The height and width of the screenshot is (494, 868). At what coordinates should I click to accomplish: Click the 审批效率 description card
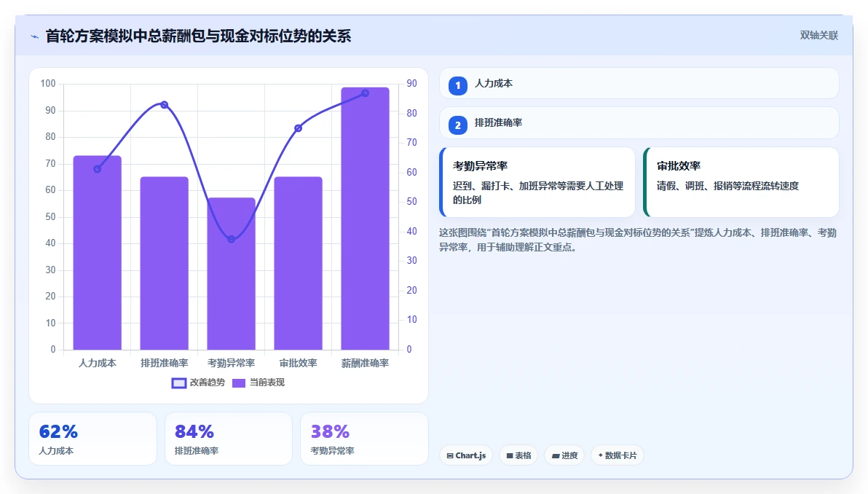741,181
